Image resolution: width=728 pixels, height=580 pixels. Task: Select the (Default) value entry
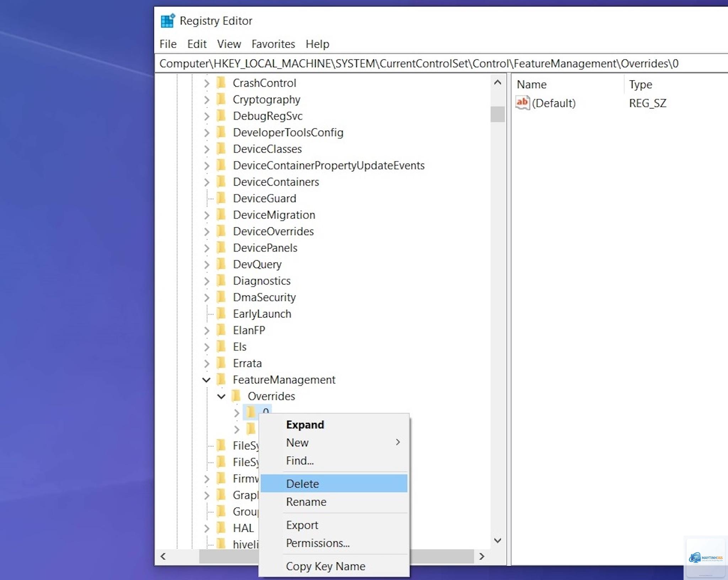pos(553,103)
